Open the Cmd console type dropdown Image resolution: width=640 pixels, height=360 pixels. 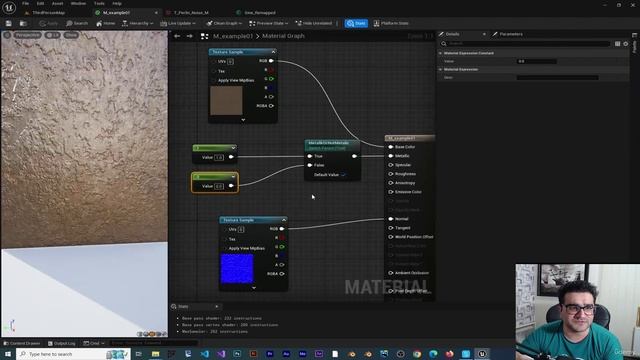(x=94, y=343)
